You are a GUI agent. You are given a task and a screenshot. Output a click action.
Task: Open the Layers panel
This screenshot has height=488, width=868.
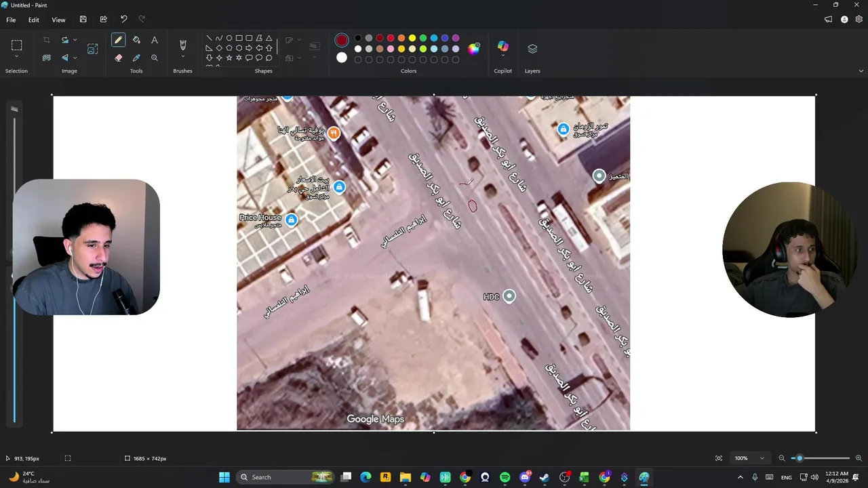(532, 49)
